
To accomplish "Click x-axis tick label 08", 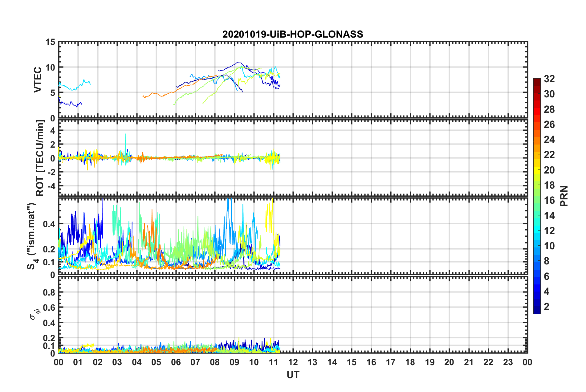I will pyautogui.click(x=215, y=362).
